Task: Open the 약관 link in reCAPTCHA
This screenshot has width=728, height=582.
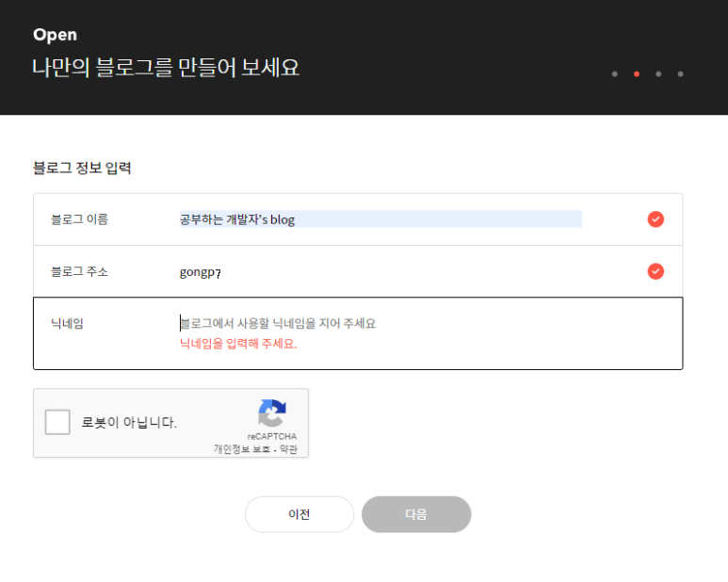Action: click(288, 449)
